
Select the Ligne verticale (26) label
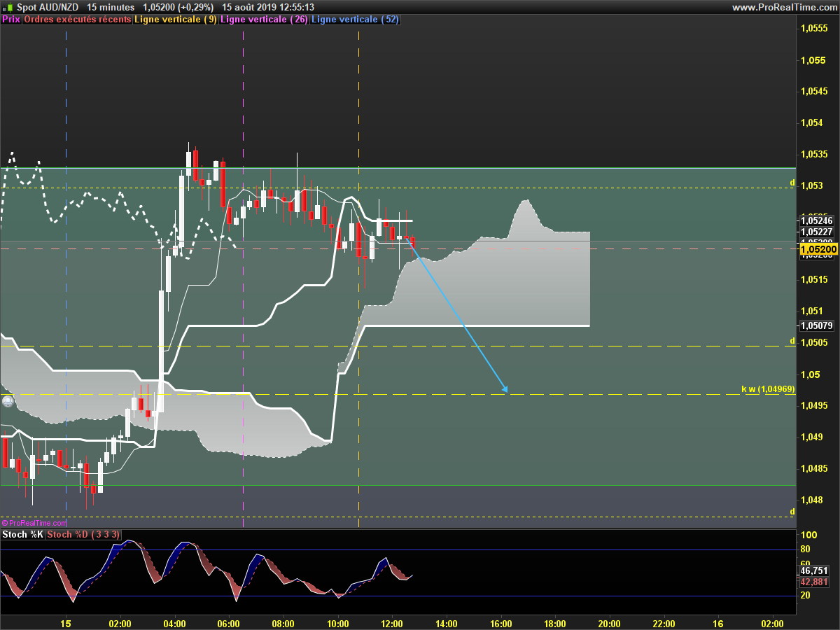point(264,20)
